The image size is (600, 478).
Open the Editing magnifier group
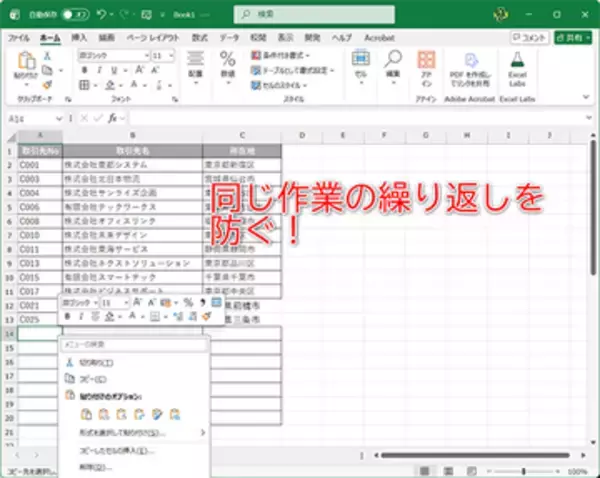point(393,66)
